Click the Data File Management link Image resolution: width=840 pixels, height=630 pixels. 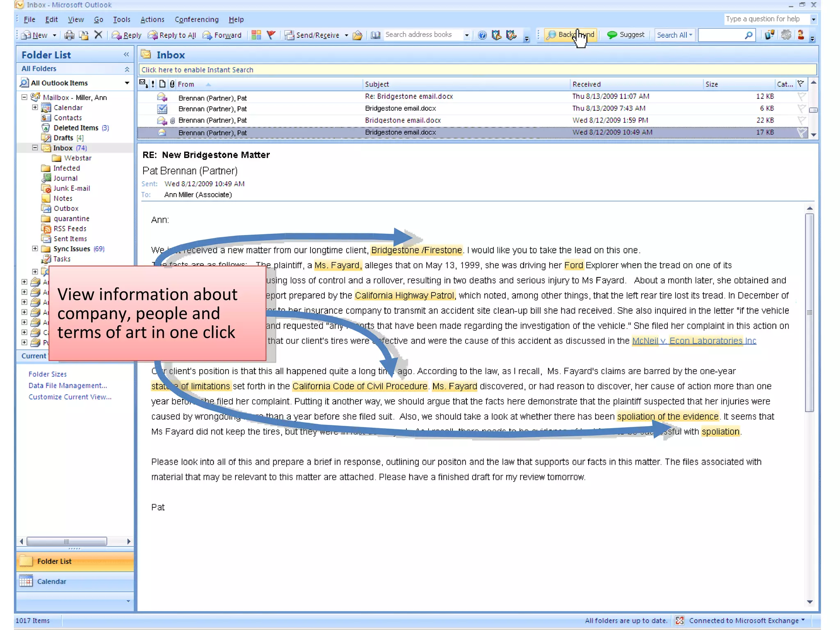coord(68,386)
